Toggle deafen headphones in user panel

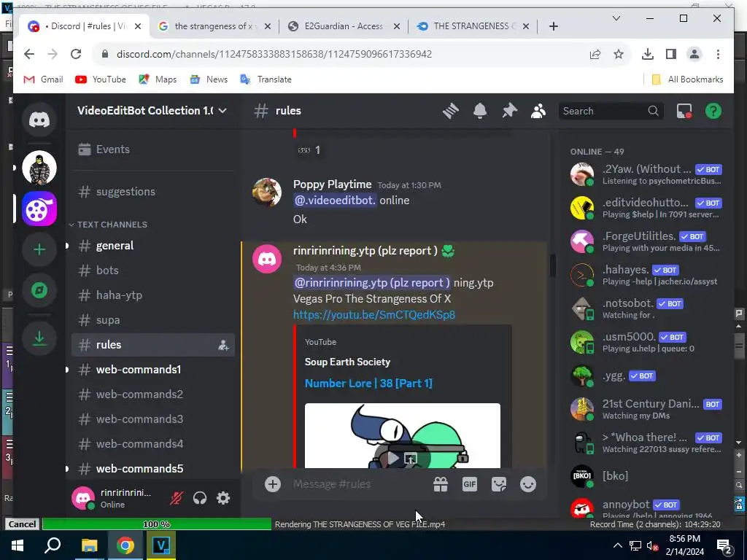[200, 498]
